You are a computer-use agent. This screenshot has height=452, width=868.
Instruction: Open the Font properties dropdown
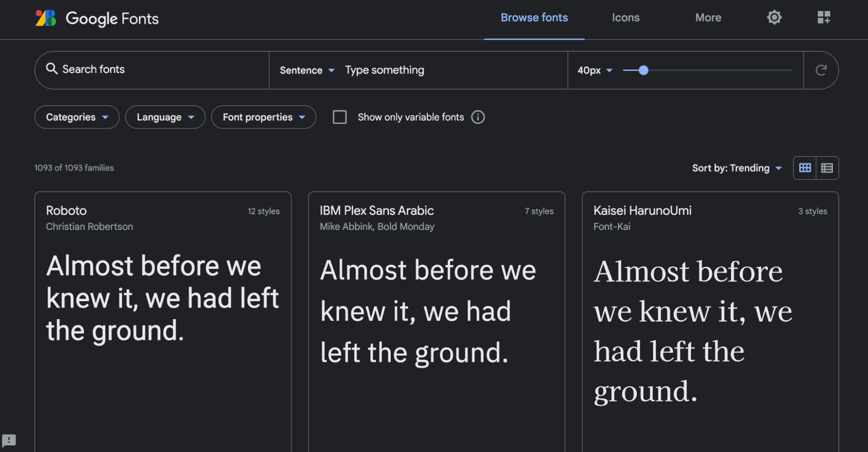click(264, 117)
